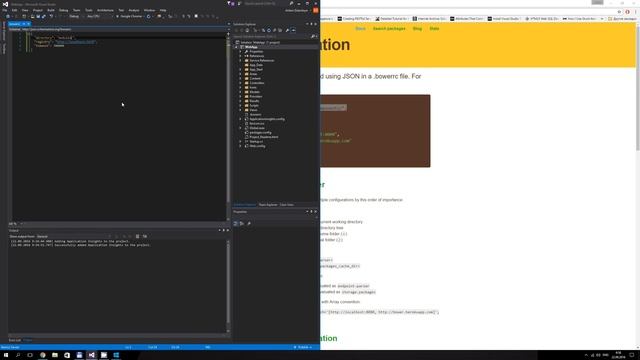The width and height of the screenshot is (640, 360).
Task: Switch to Class View tab
Action: click(287, 205)
